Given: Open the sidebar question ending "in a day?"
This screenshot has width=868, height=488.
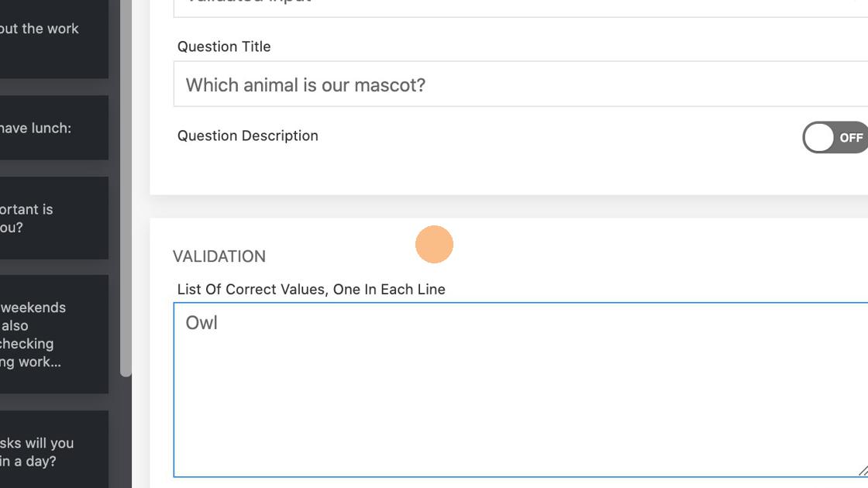Looking at the screenshot, I should tap(46, 452).
